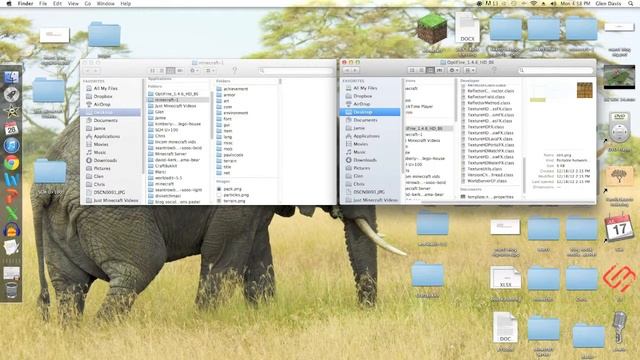This screenshot has width=640, height=360.
Task: Select Desktop in OptiFine window sidebar
Action: point(370,112)
